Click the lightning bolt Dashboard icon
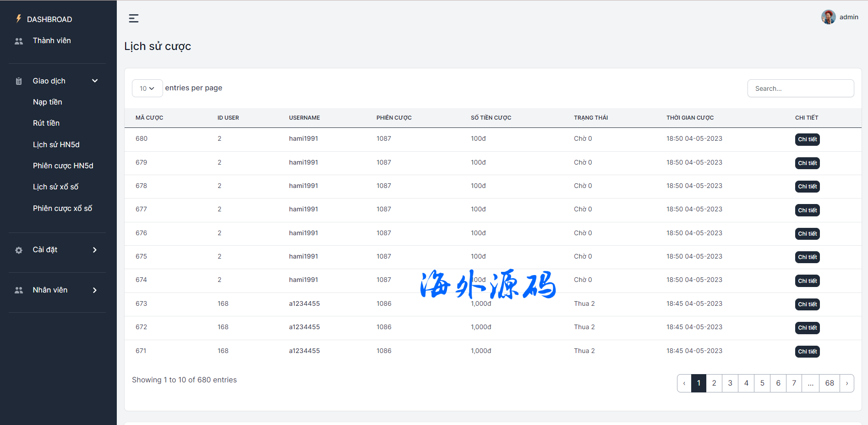Image resolution: width=868 pixels, height=425 pixels. coord(19,19)
